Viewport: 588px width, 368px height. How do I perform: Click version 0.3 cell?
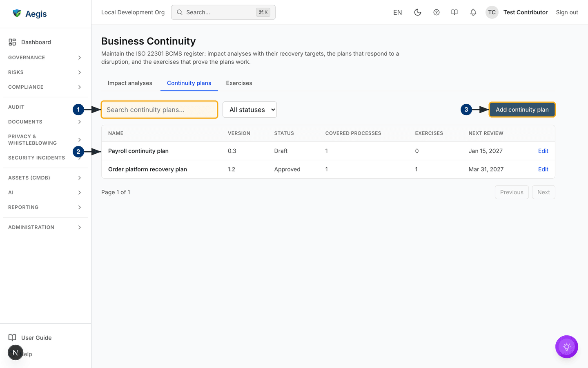point(232,151)
